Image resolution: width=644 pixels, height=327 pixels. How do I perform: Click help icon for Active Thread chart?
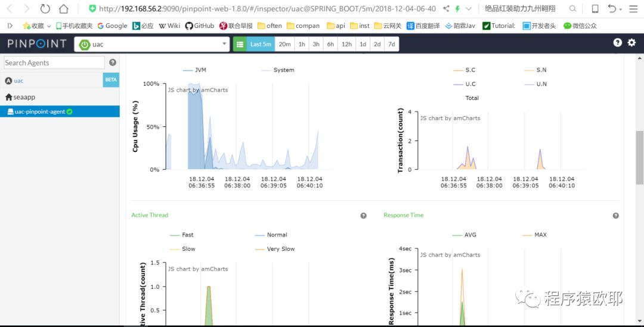click(364, 216)
